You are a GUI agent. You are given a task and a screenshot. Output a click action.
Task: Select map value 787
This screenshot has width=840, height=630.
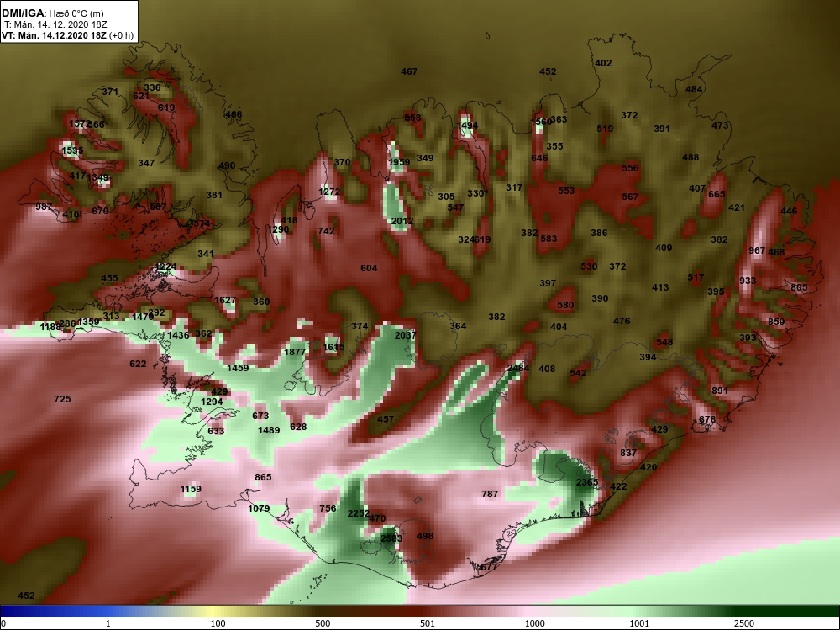tap(490, 494)
